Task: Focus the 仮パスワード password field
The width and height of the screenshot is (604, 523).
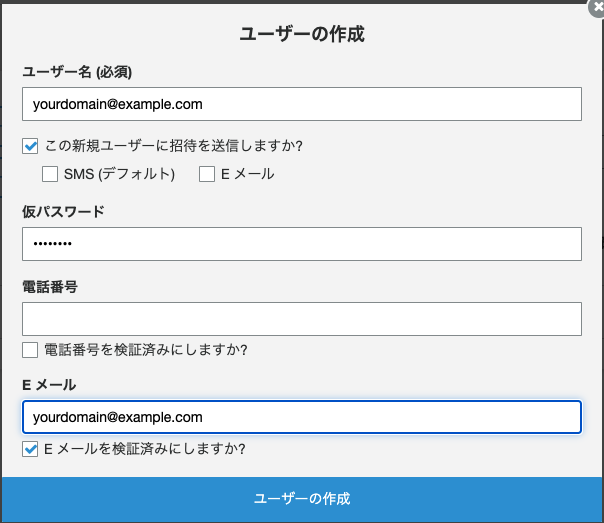Action: pos(302,244)
